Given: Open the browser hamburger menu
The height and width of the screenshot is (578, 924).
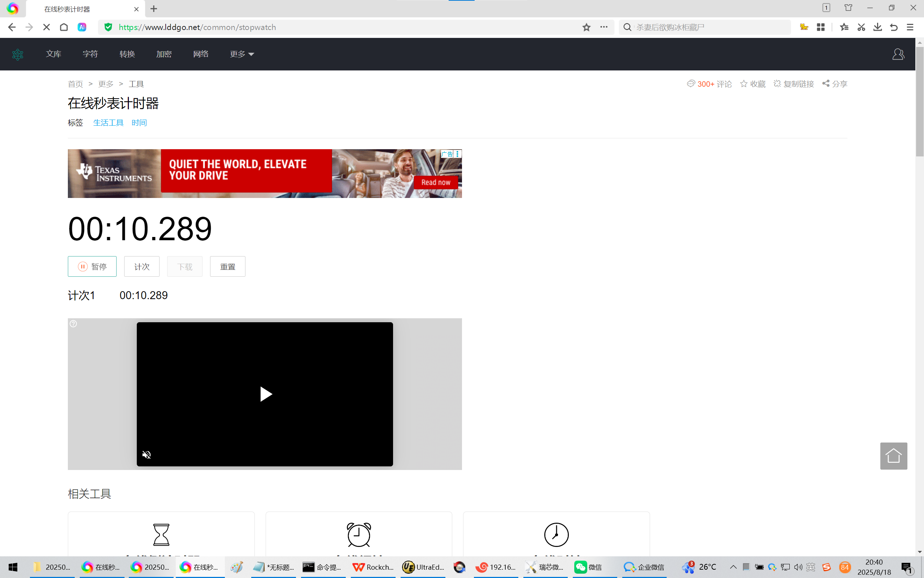Looking at the screenshot, I should tap(910, 27).
